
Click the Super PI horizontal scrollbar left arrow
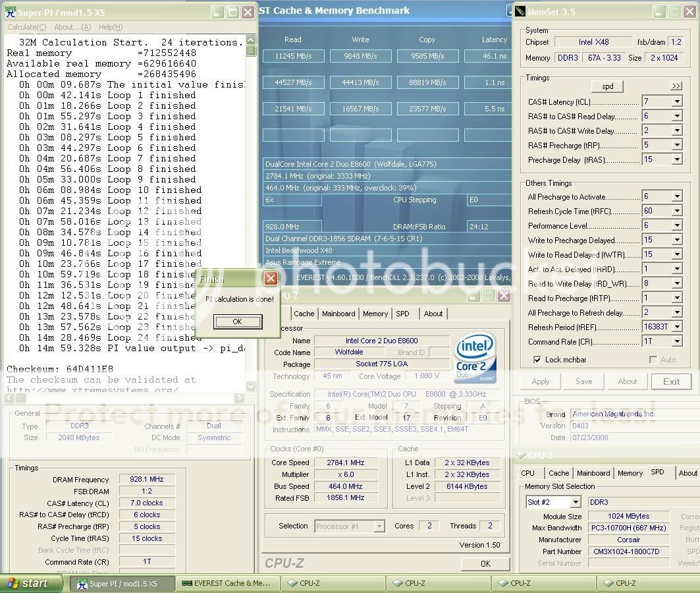[x=9, y=397]
